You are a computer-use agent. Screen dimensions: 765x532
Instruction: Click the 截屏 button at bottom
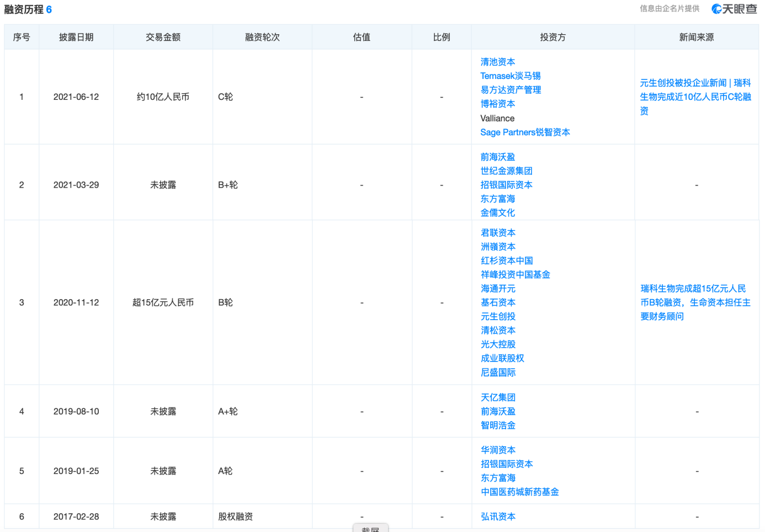click(370, 529)
